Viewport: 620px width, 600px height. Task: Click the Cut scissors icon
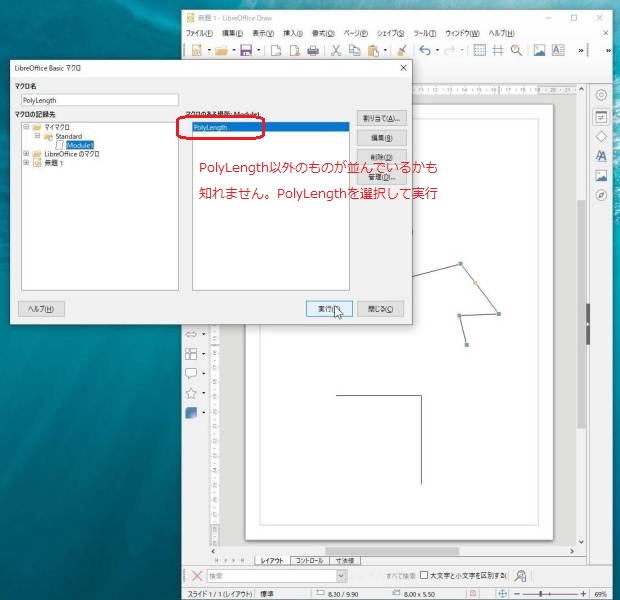pyautogui.click(x=336, y=50)
